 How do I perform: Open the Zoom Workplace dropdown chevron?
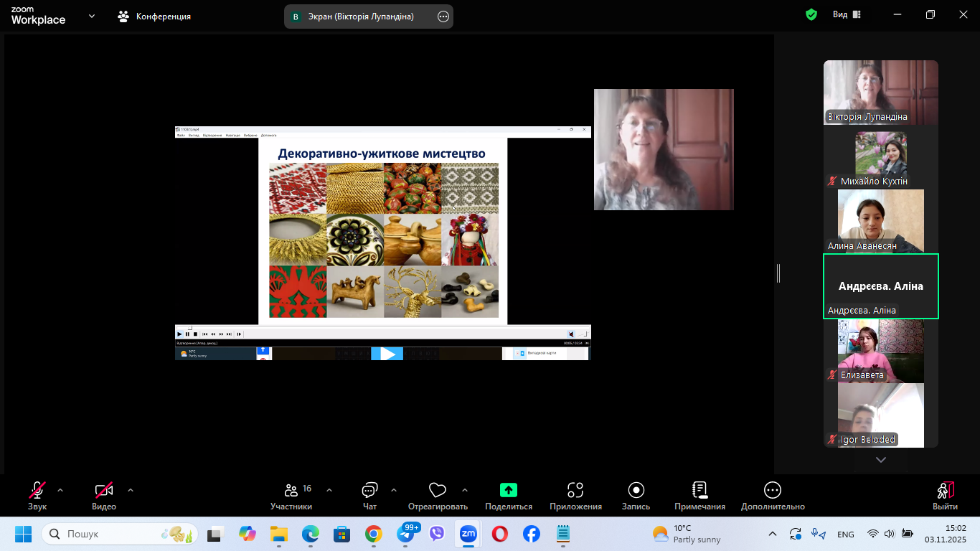[x=92, y=16]
